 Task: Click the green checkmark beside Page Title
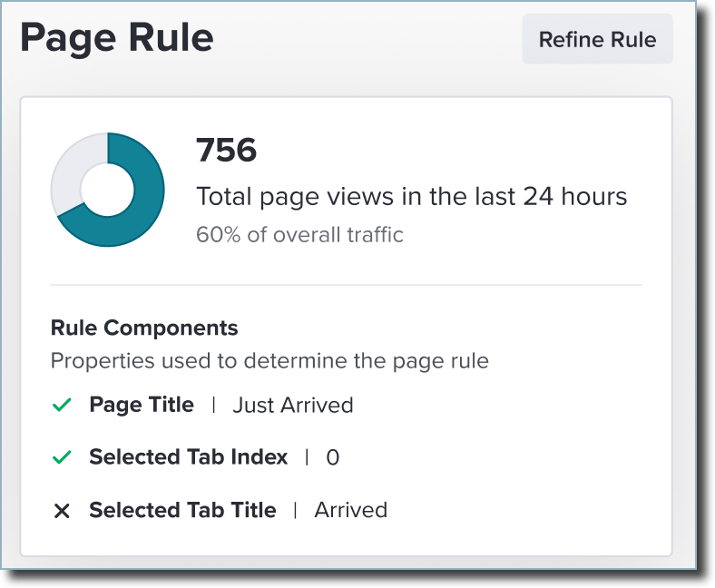click(x=62, y=405)
